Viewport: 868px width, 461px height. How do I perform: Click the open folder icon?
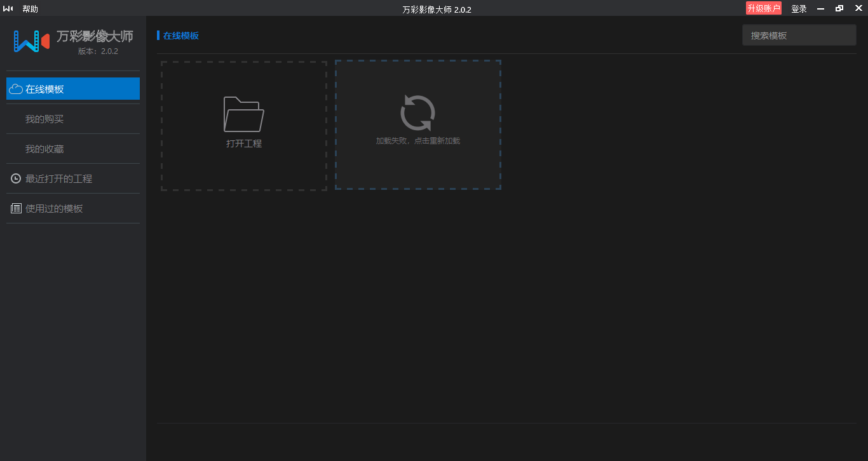pyautogui.click(x=244, y=114)
